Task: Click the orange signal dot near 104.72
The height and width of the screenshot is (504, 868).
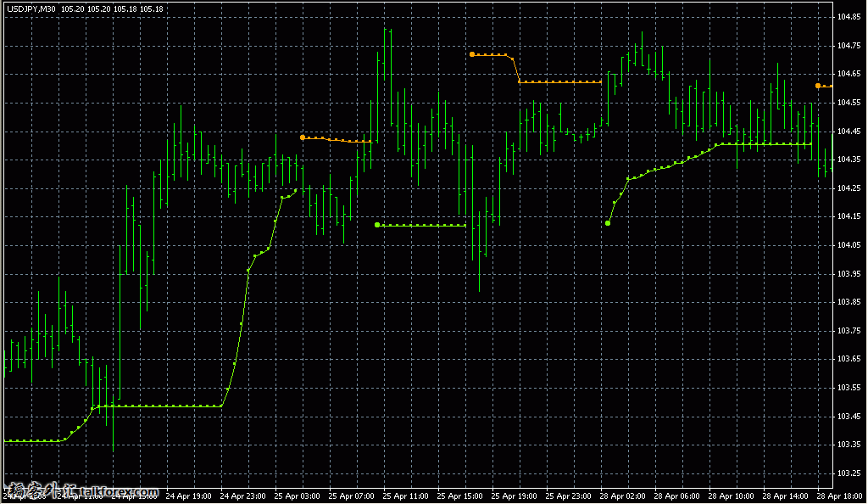Action: [471, 54]
